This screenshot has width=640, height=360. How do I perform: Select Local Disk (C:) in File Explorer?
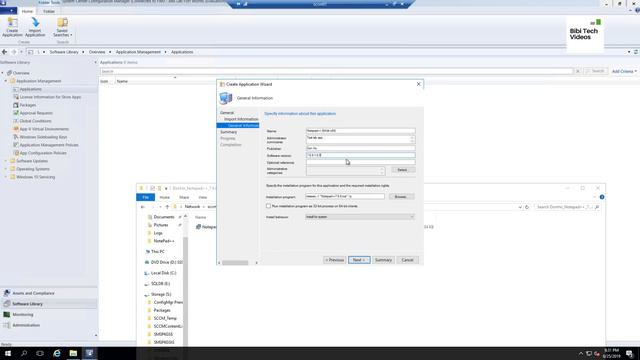(163, 273)
